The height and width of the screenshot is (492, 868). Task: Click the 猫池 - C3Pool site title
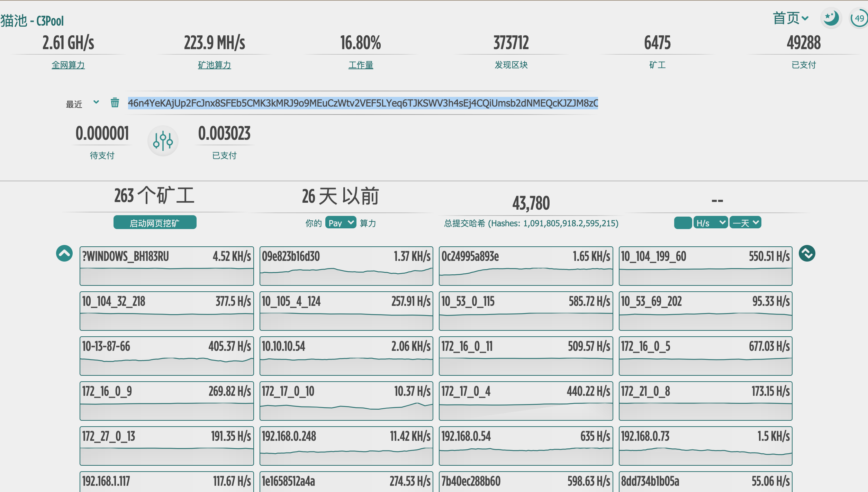(x=32, y=21)
